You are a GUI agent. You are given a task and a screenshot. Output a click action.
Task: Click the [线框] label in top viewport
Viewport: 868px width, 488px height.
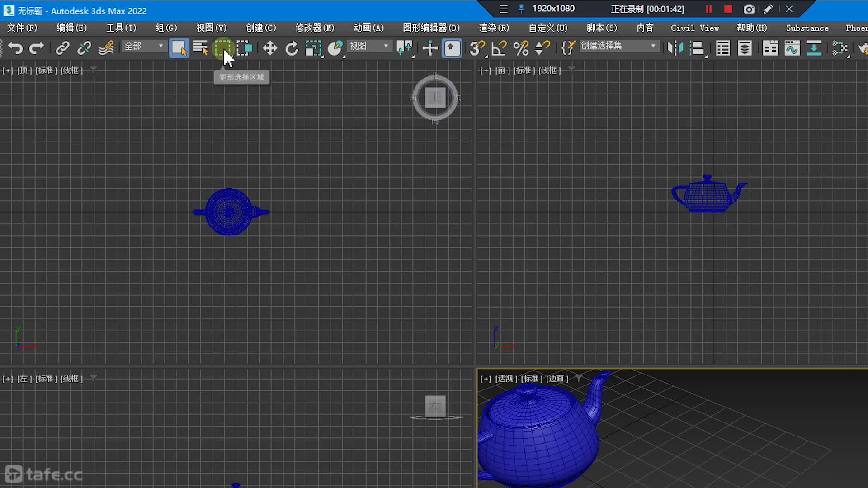pyautogui.click(x=72, y=70)
